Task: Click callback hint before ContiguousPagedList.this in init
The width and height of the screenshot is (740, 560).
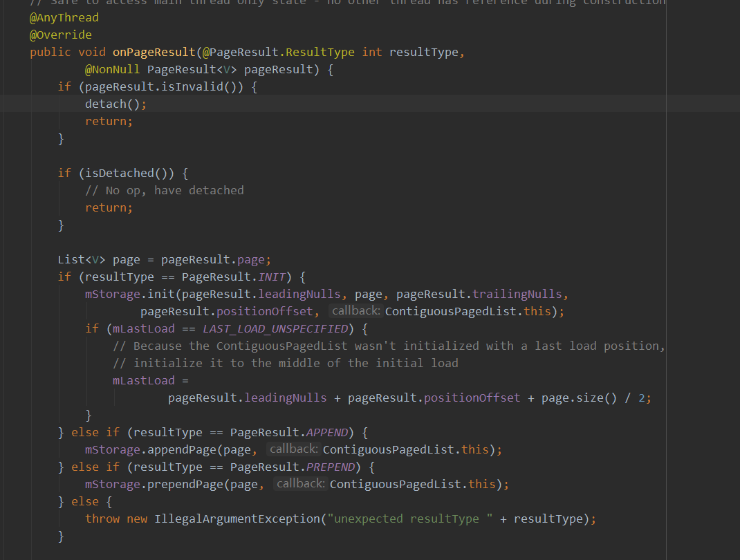Action: coord(355,311)
